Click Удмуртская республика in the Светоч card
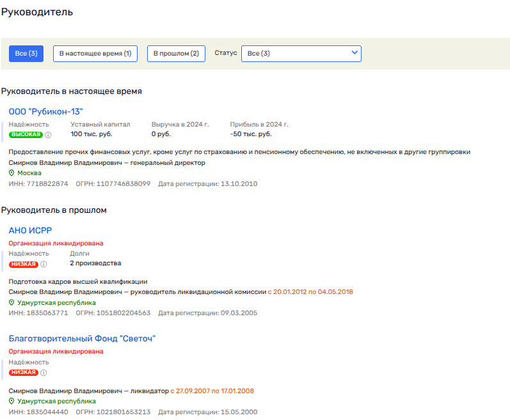Screen dimensions: 510x420 [x=56, y=401]
